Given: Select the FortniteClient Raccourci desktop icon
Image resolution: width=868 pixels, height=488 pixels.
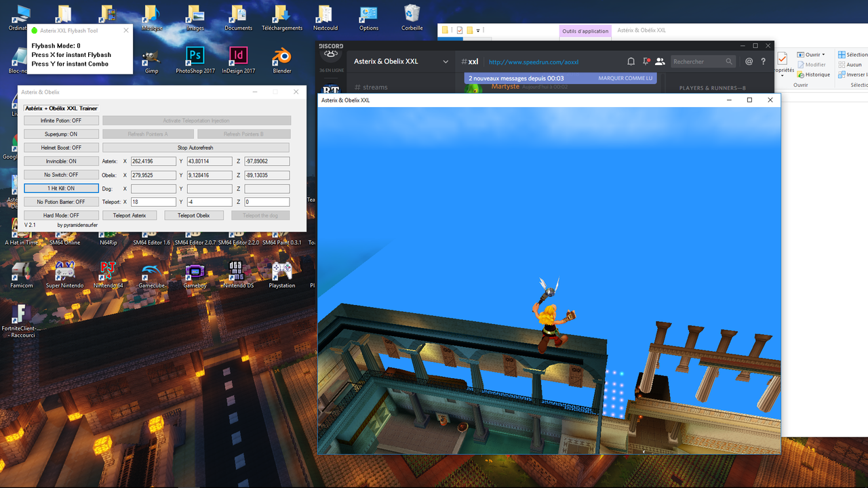Looking at the screenshot, I should point(21,322).
